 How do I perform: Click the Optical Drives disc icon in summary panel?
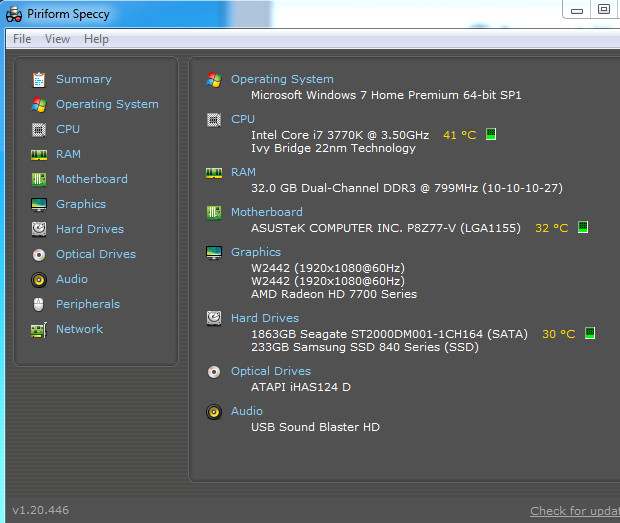tap(214, 372)
